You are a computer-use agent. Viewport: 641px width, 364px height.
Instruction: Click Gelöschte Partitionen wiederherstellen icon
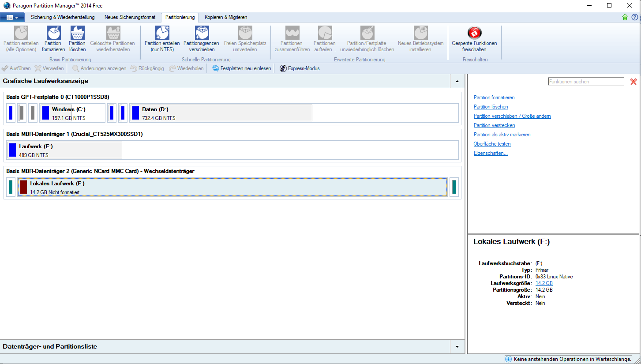(x=113, y=33)
